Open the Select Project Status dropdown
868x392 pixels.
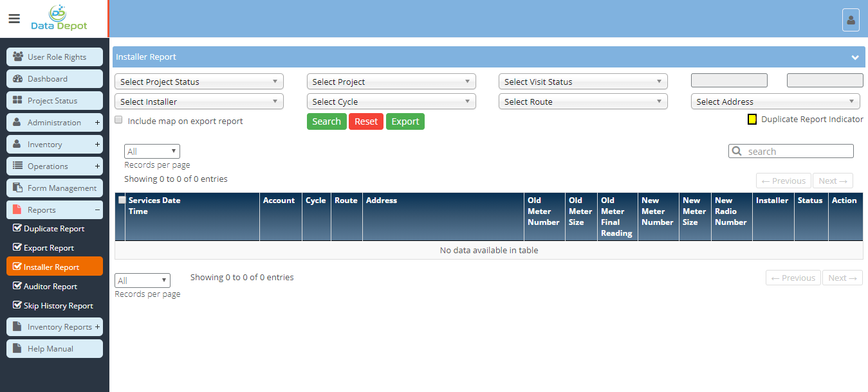(199, 82)
